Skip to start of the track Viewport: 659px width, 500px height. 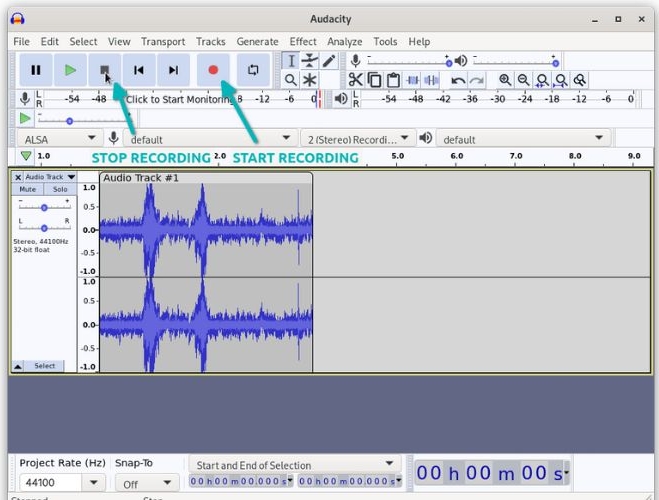point(139,70)
